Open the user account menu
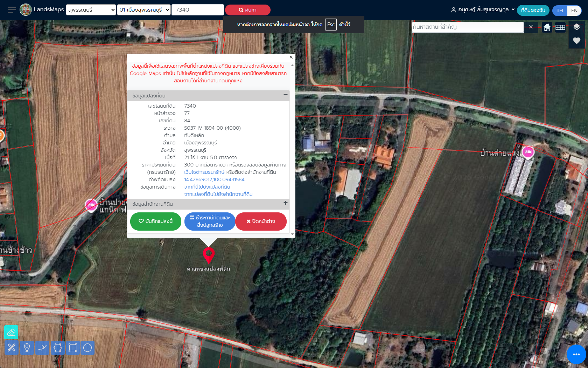This screenshot has height=368, width=588. click(x=483, y=10)
